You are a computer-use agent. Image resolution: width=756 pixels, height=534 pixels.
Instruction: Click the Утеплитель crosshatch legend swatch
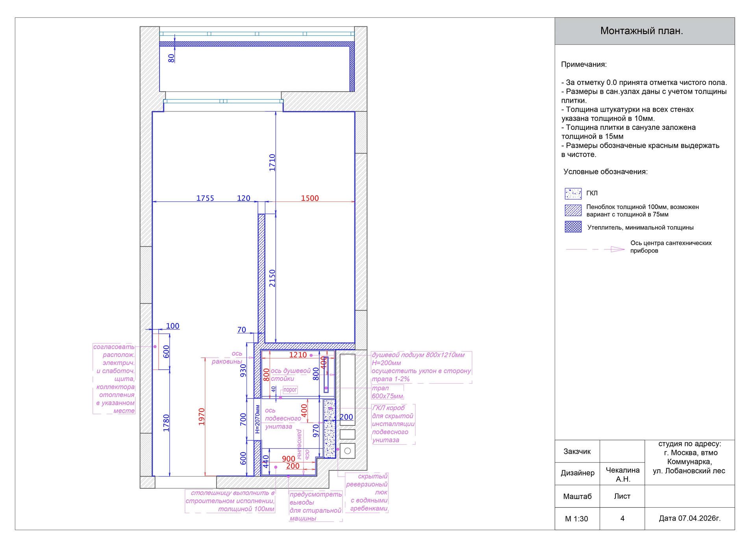pyautogui.click(x=573, y=227)
